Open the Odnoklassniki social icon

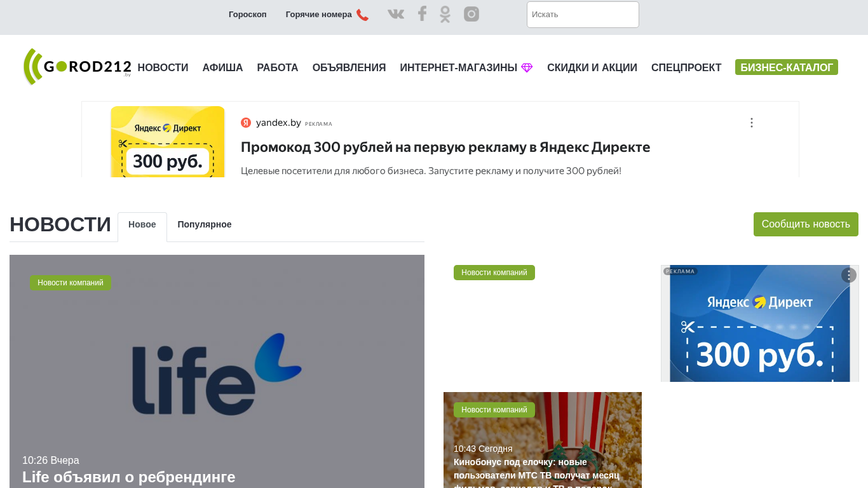[445, 14]
